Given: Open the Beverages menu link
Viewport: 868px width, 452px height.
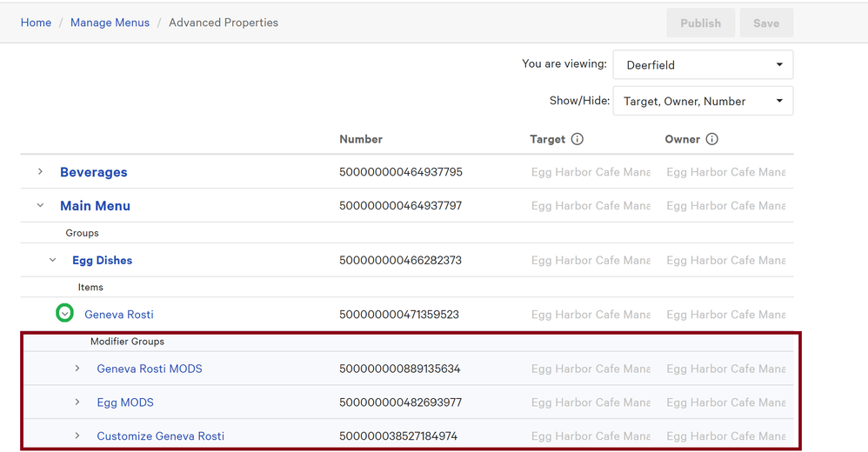Looking at the screenshot, I should 93,172.
